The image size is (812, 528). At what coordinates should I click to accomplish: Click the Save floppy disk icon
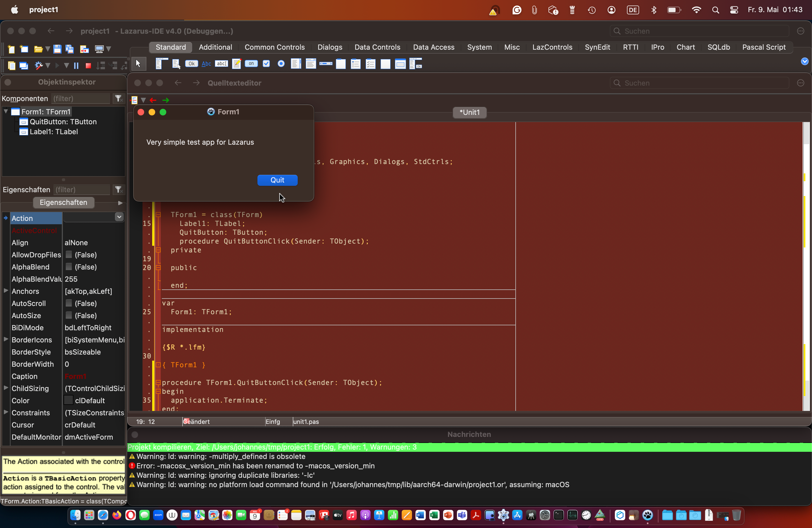[x=57, y=49]
